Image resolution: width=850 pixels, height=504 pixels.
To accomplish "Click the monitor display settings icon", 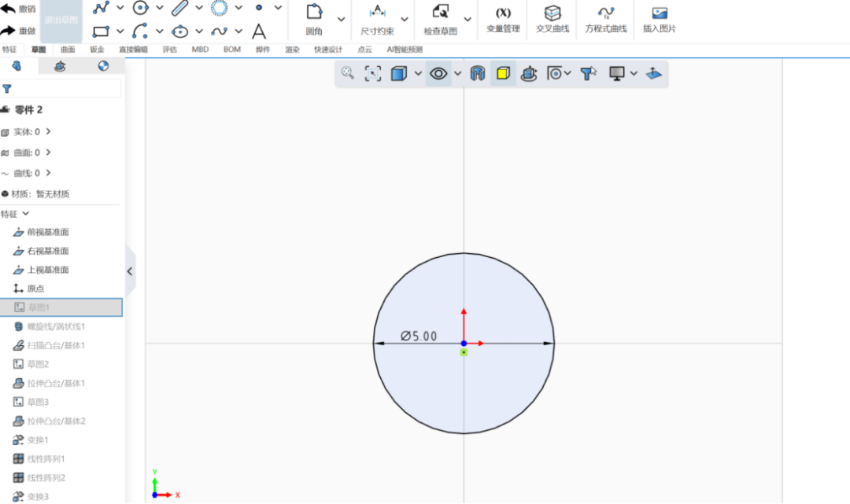I will pyautogui.click(x=617, y=73).
